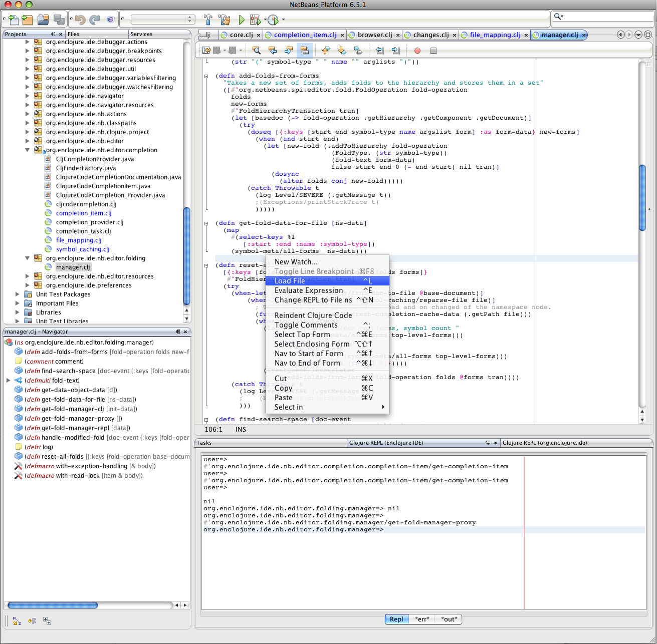Click the Projects tree vertical scrollbar
Image resolution: width=657 pixels, height=644 pixels.
(187, 255)
